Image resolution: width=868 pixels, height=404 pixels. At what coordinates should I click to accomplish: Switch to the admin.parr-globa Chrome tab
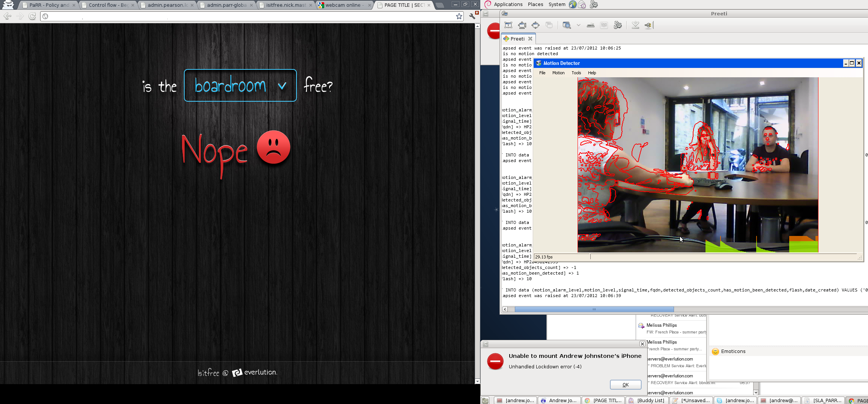pos(227,5)
